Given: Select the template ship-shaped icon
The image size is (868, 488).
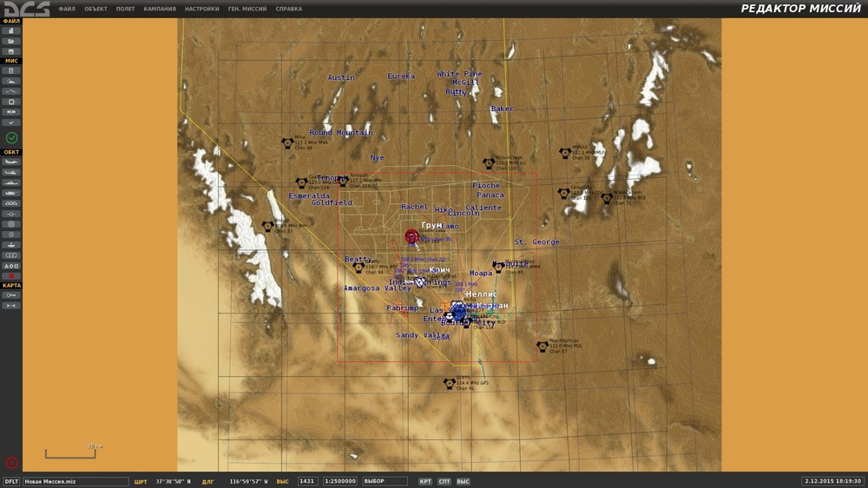Looking at the screenshot, I should (x=11, y=245).
